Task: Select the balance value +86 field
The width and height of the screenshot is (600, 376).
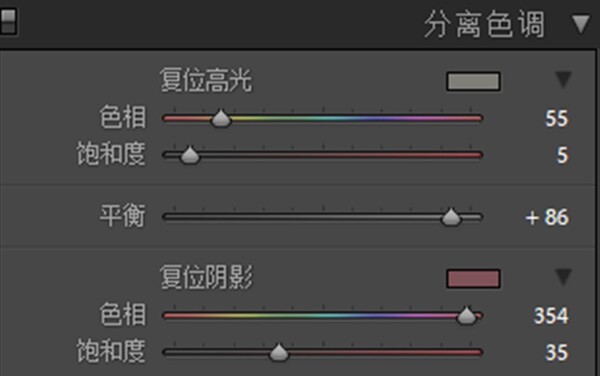Action: point(547,217)
